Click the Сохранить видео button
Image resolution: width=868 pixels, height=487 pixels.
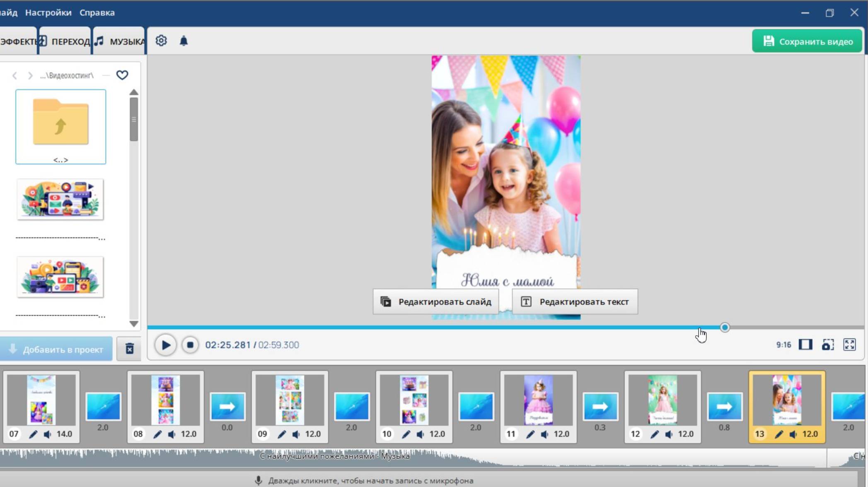tap(807, 40)
